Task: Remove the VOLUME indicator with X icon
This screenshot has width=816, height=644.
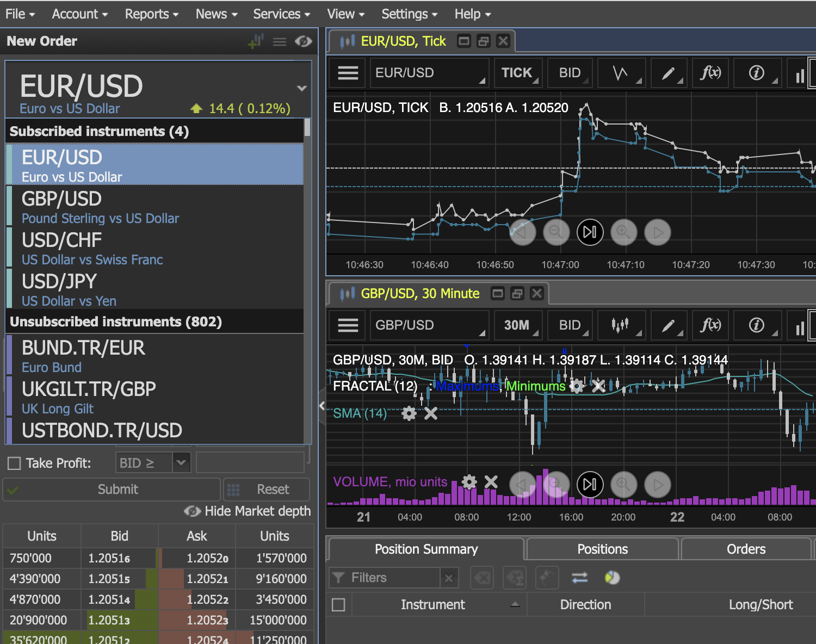Action: [x=491, y=482]
